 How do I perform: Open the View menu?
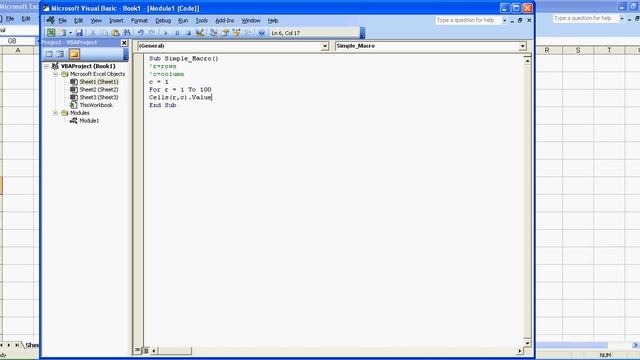(x=96, y=20)
